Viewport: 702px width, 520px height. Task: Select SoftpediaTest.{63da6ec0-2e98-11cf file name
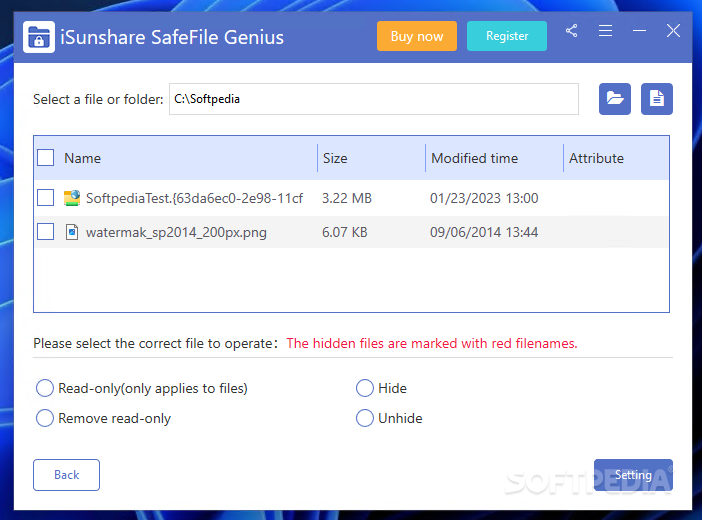pos(194,198)
